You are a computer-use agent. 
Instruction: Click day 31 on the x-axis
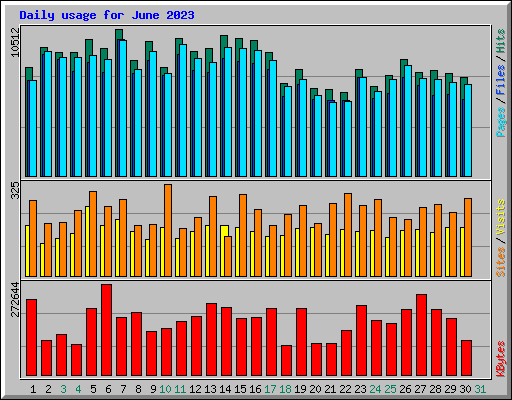480,389
